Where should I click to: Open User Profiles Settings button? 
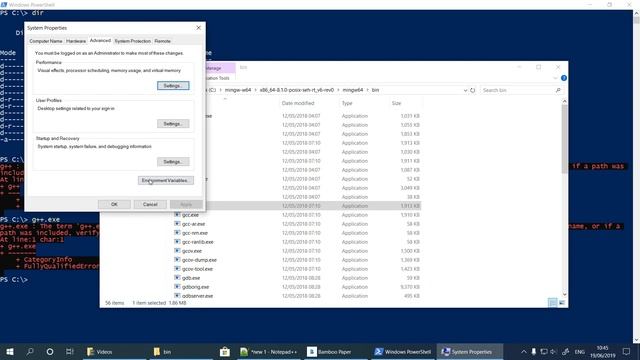click(x=173, y=124)
